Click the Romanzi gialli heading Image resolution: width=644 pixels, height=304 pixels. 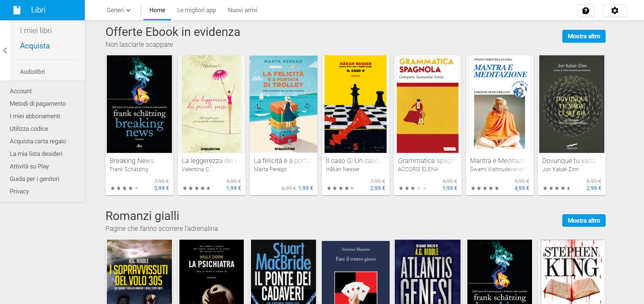tap(142, 216)
